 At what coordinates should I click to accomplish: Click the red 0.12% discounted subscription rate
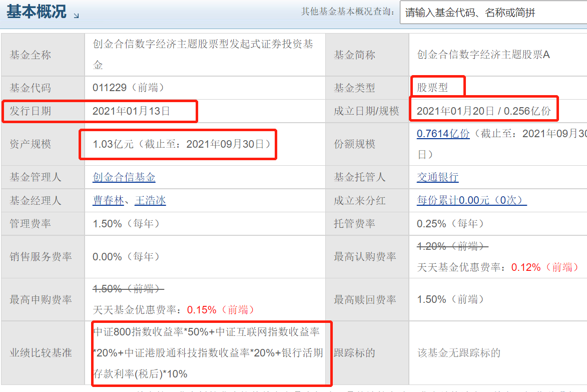point(525,267)
